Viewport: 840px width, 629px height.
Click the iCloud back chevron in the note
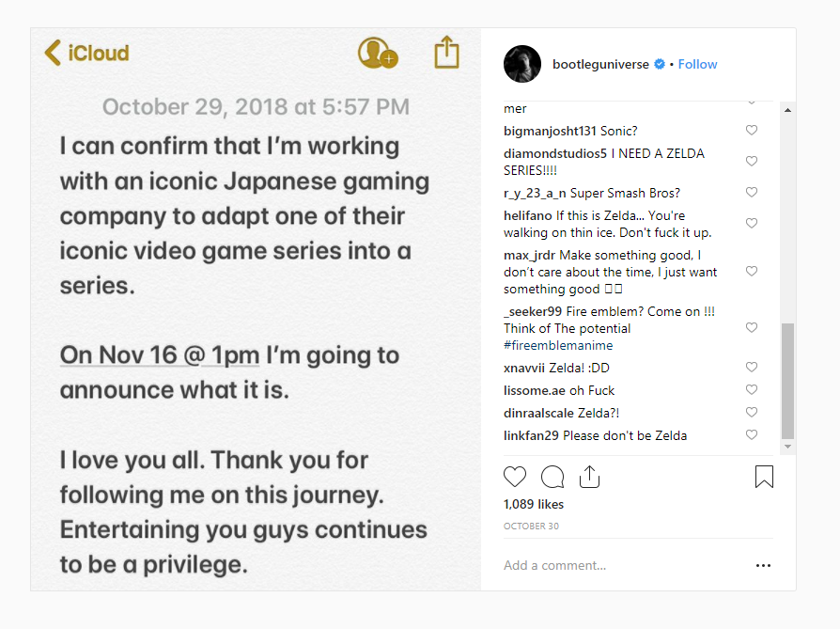click(54, 53)
